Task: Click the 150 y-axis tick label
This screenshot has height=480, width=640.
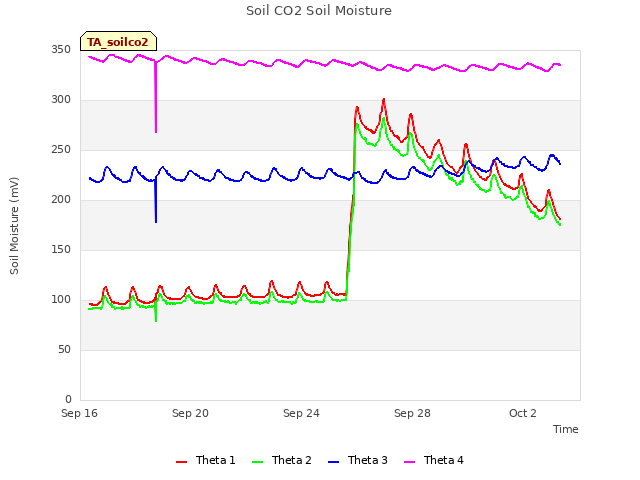Action: coord(61,250)
